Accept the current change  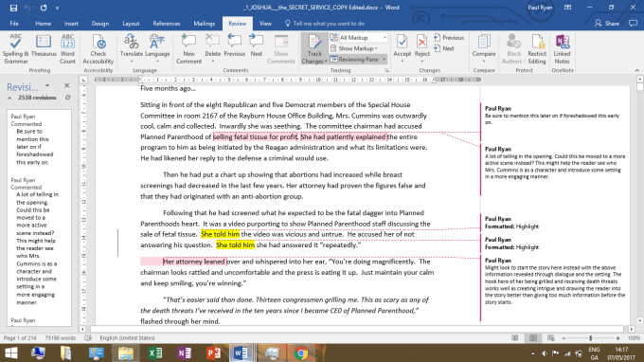pyautogui.click(x=402, y=49)
